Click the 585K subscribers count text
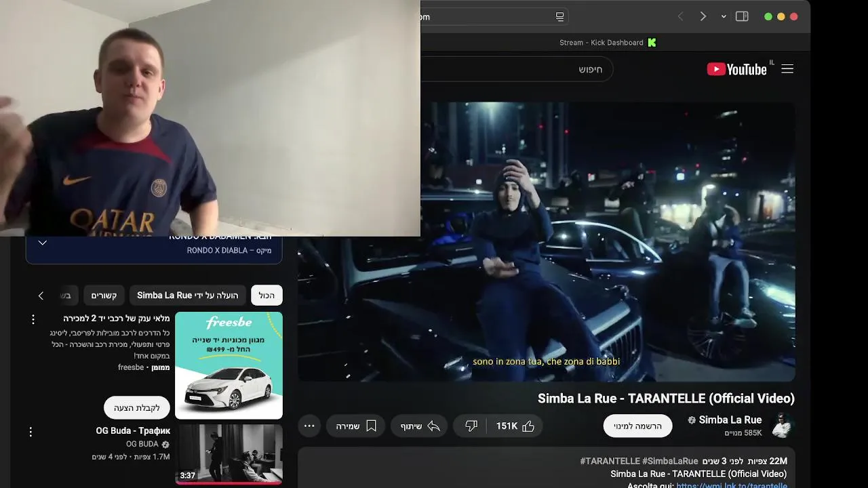 point(743,433)
